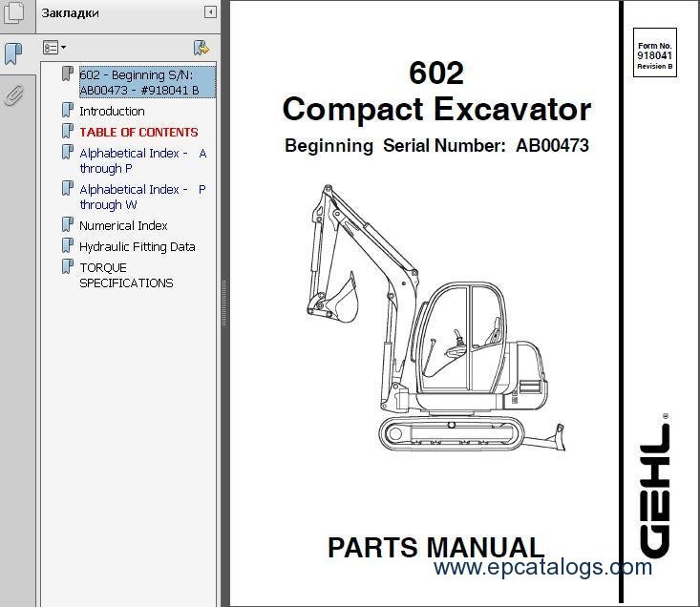Image resolution: width=700 pixels, height=607 pixels.
Task: Click the Form No. 918041 box
Action: (654, 52)
